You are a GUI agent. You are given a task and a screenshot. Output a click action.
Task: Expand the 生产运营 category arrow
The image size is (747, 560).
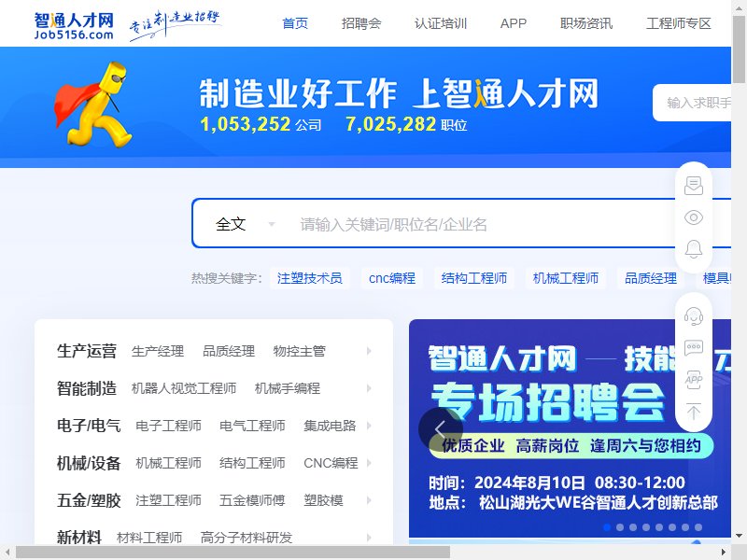(369, 352)
